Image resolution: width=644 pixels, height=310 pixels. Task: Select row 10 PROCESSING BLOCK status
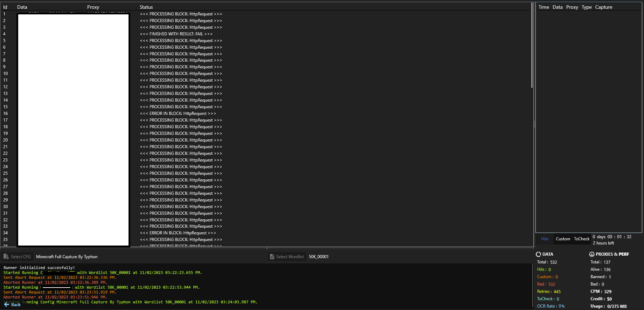tap(181, 74)
